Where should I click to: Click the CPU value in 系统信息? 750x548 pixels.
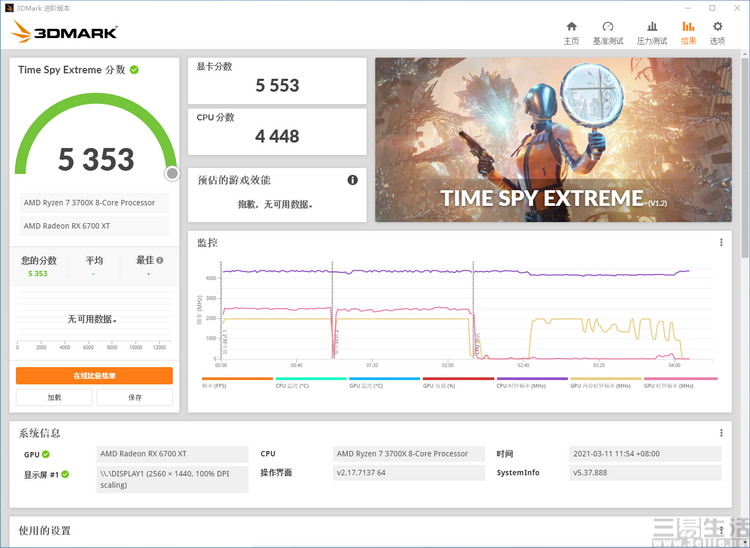[x=408, y=454]
